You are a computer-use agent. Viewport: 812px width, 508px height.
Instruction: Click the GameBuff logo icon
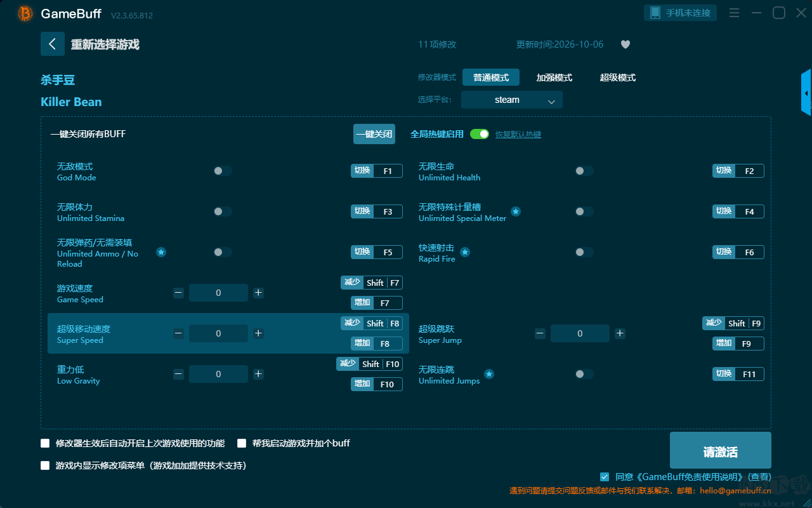(x=25, y=13)
